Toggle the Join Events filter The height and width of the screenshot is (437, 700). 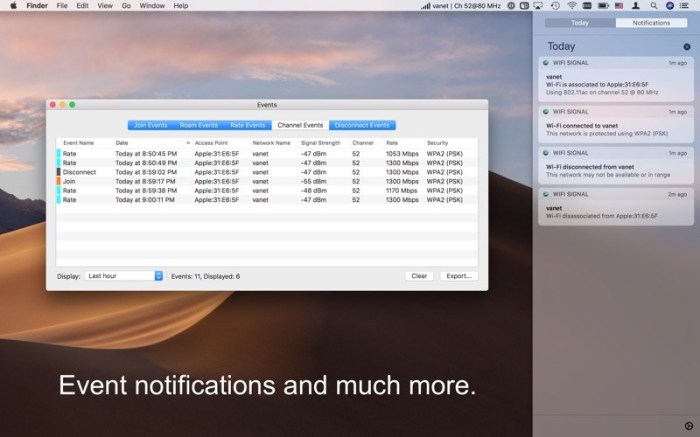[150, 125]
